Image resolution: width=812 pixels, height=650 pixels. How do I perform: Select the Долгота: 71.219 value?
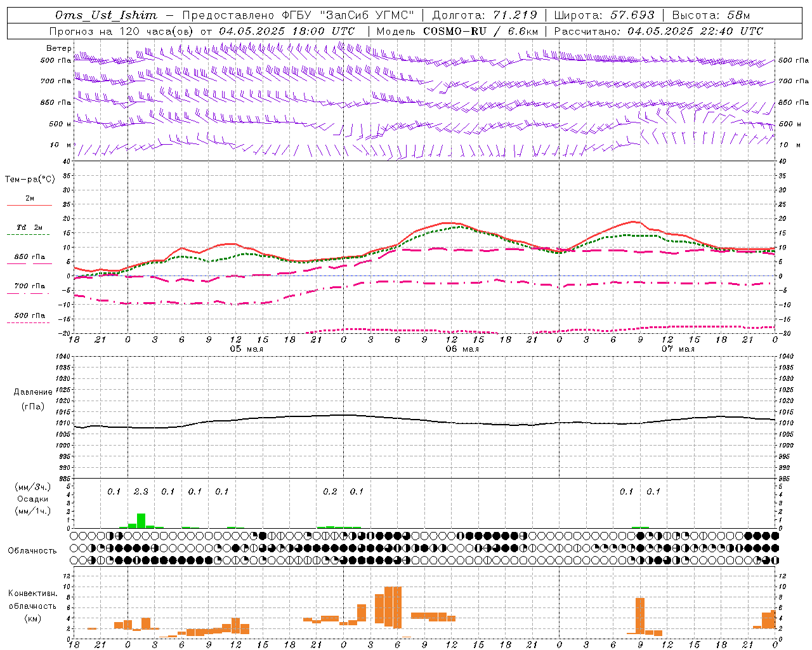coord(485,15)
